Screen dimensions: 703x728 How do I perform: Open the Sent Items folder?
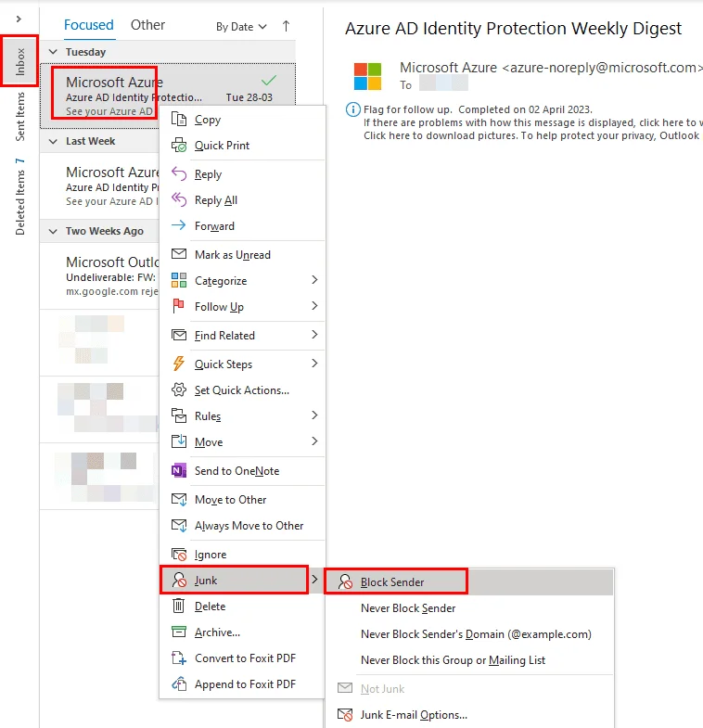click(20, 117)
